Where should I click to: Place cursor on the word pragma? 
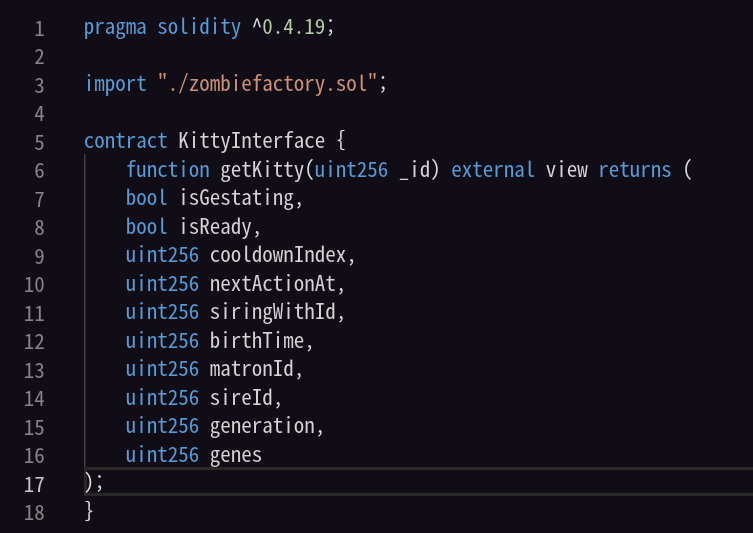click(x=115, y=27)
